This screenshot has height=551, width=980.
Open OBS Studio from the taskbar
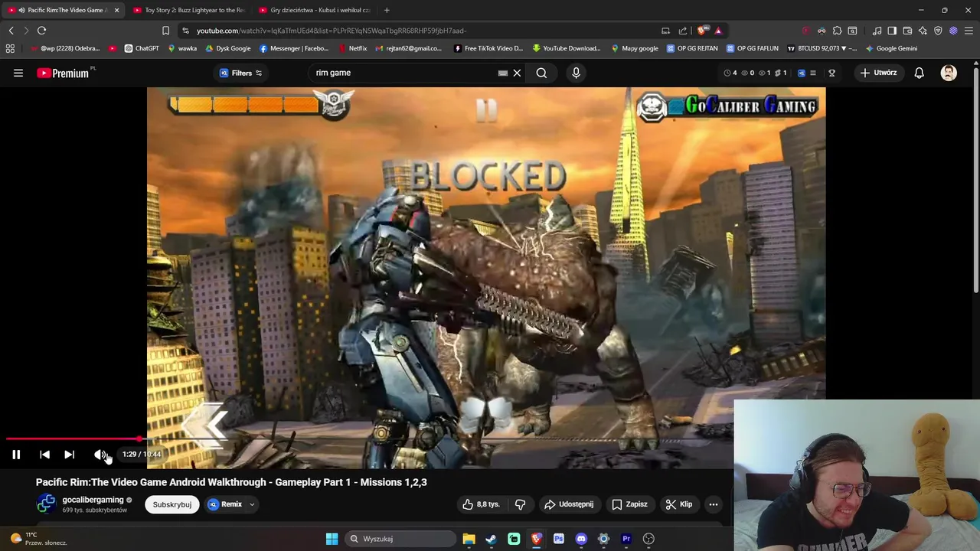click(648, 539)
